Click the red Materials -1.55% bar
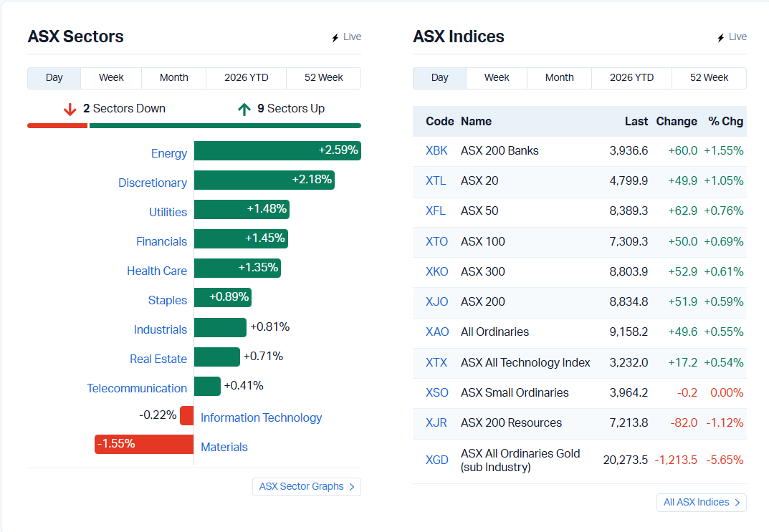The height and width of the screenshot is (532, 769). coord(143,444)
